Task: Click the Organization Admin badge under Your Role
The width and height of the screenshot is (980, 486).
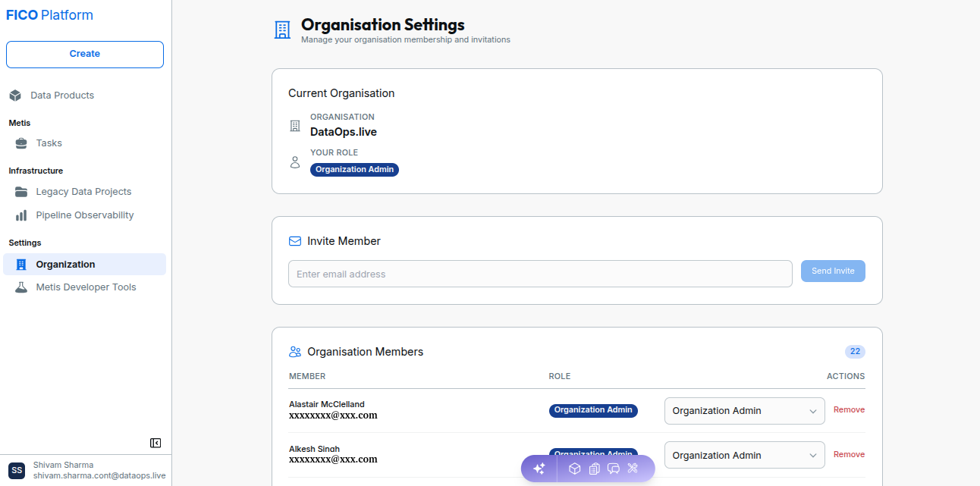Action: pos(354,170)
